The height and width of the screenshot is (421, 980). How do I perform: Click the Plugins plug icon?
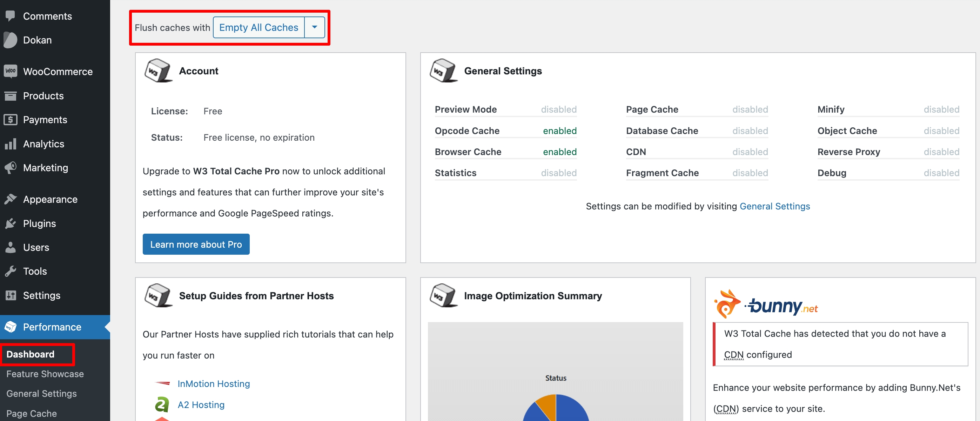pyautogui.click(x=10, y=223)
